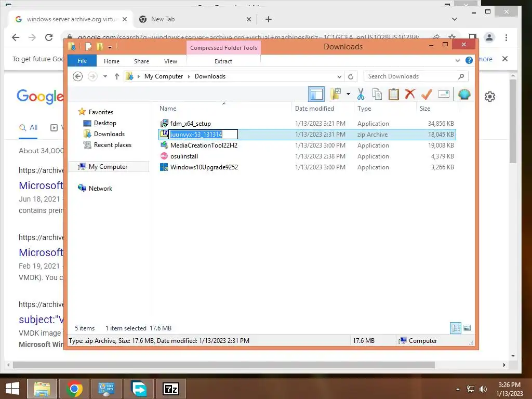Open the Share ribbon tab
The image size is (532, 399).
(141, 61)
